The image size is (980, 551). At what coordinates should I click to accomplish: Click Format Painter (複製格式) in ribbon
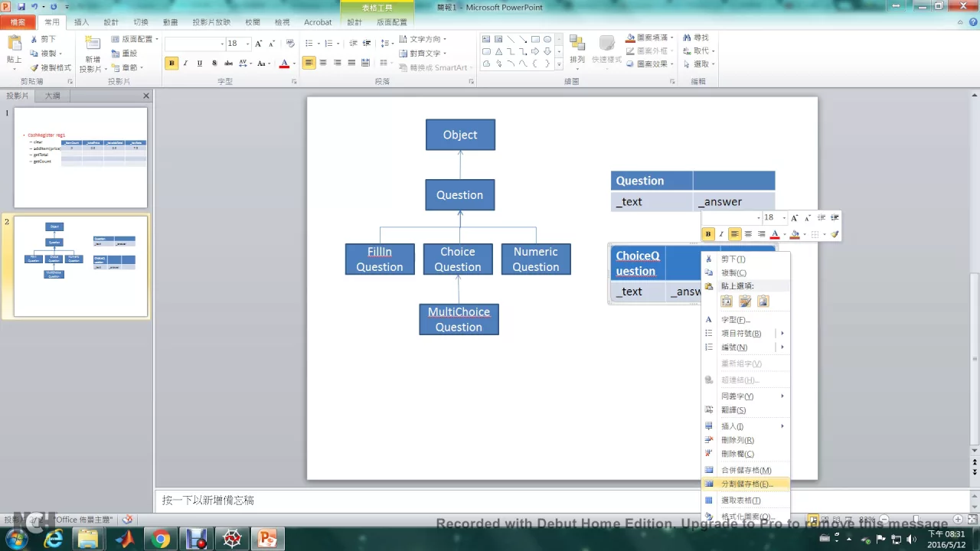coord(51,67)
